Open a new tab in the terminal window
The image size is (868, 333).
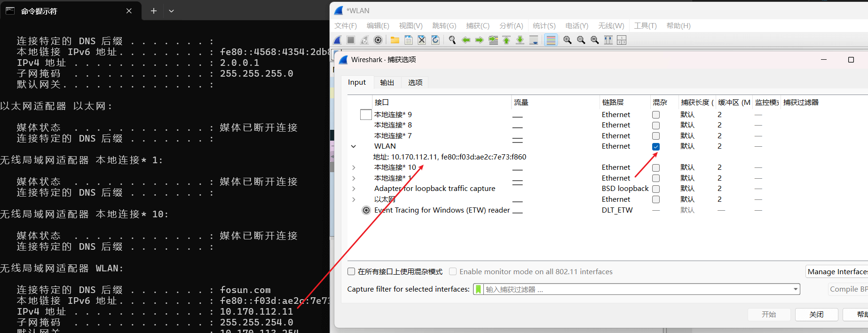(154, 11)
